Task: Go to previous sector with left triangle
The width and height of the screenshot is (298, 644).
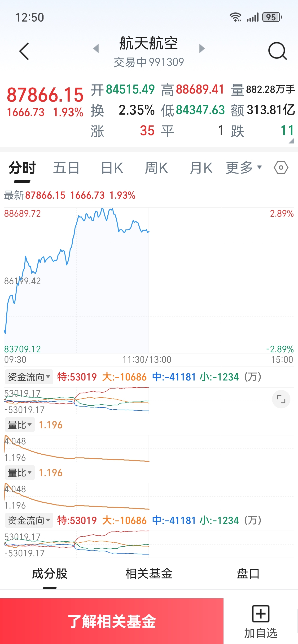Action: (96, 49)
